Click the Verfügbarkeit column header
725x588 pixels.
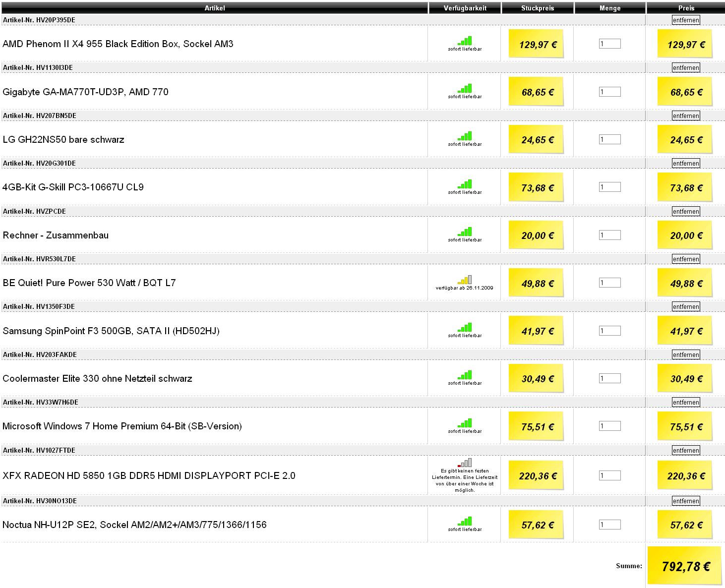[465, 8]
